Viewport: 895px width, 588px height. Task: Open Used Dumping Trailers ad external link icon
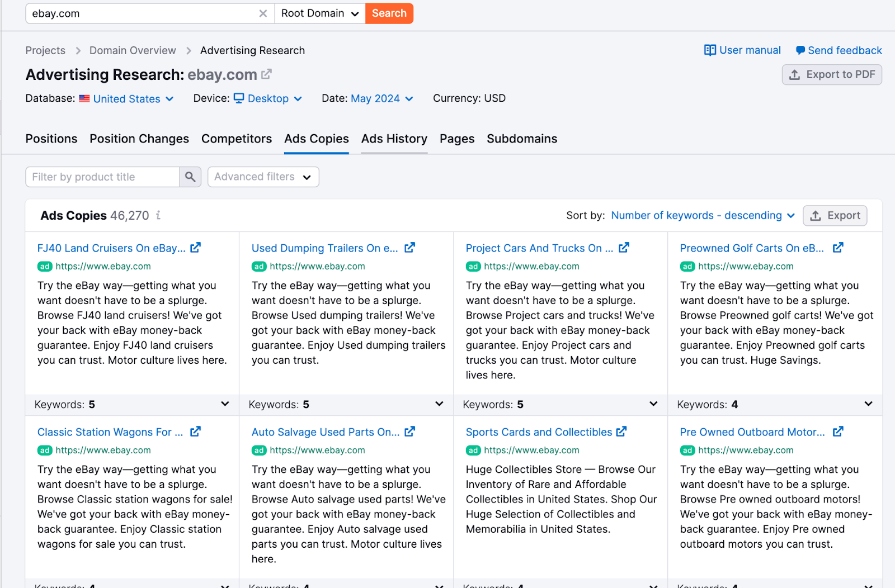tap(410, 248)
